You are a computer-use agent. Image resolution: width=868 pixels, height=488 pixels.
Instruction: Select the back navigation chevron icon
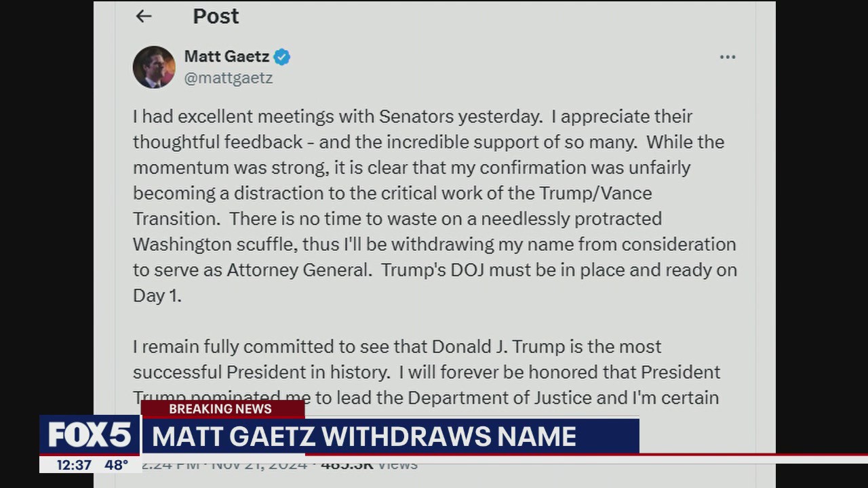pyautogui.click(x=142, y=16)
